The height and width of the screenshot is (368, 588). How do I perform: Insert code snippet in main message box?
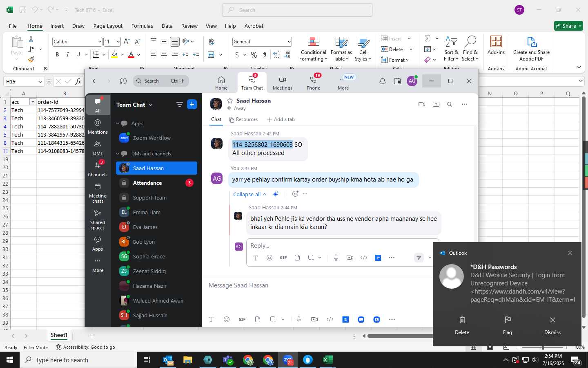click(330, 319)
